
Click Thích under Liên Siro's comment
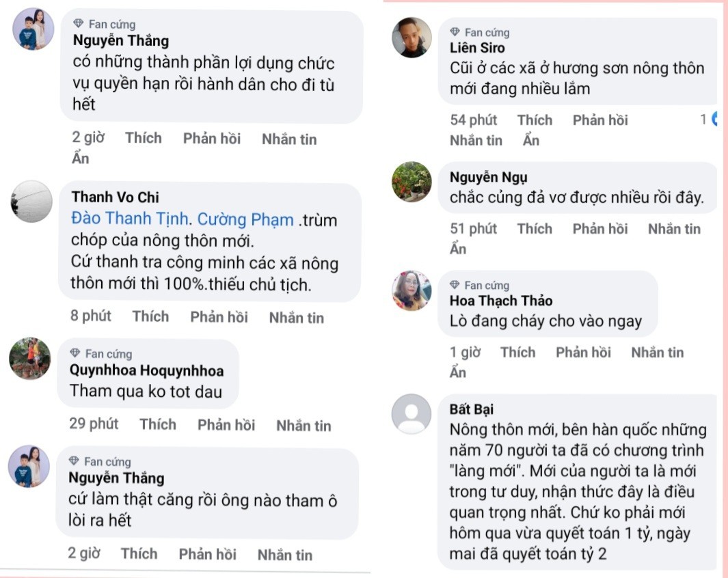(535, 120)
